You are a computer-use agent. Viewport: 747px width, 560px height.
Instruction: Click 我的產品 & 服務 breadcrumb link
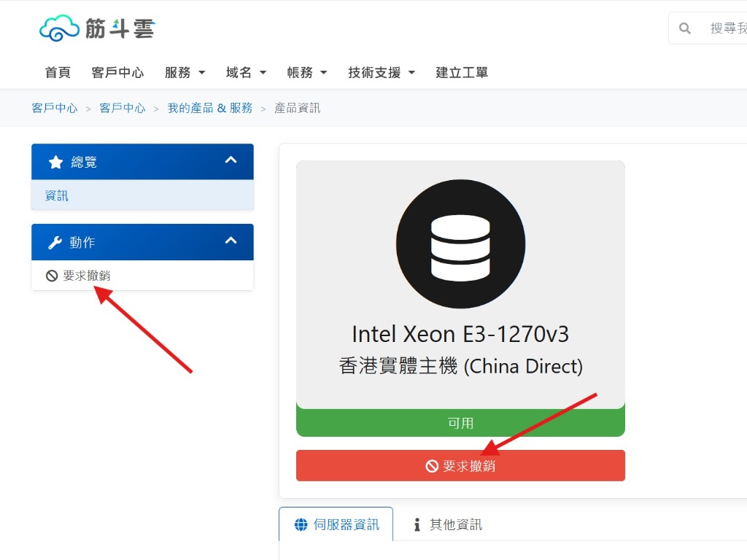tap(210, 108)
